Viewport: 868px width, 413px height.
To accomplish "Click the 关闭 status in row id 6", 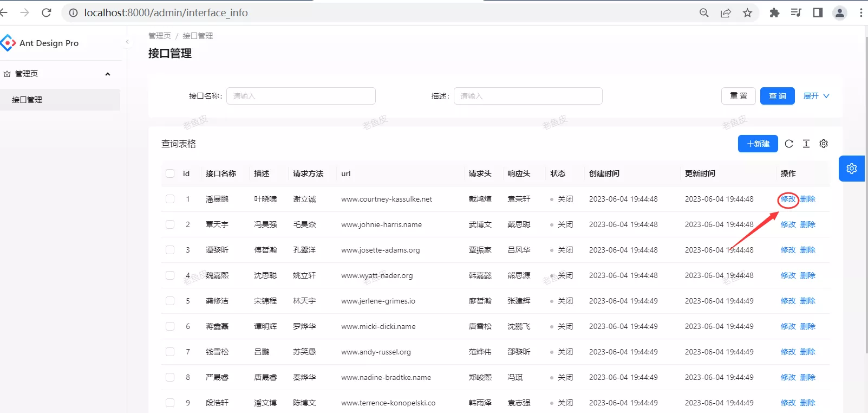I will click(x=565, y=326).
